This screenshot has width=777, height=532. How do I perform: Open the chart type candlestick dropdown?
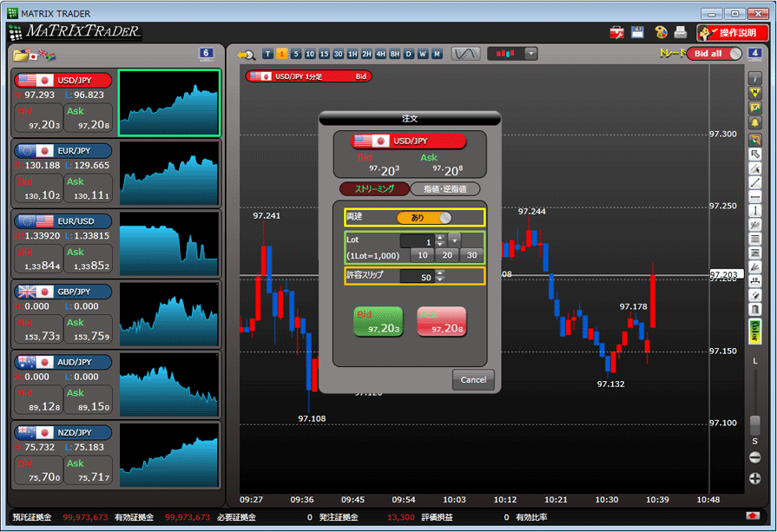pos(530,54)
